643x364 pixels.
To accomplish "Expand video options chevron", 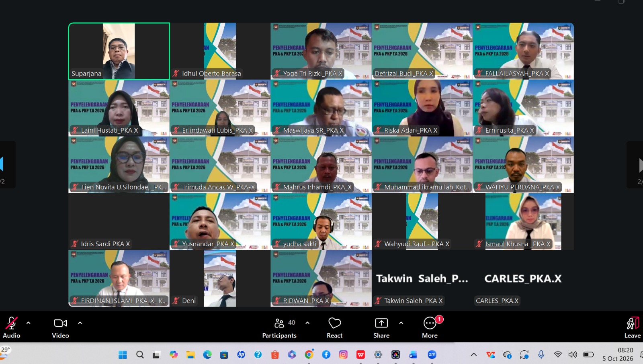I will point(80,323).
